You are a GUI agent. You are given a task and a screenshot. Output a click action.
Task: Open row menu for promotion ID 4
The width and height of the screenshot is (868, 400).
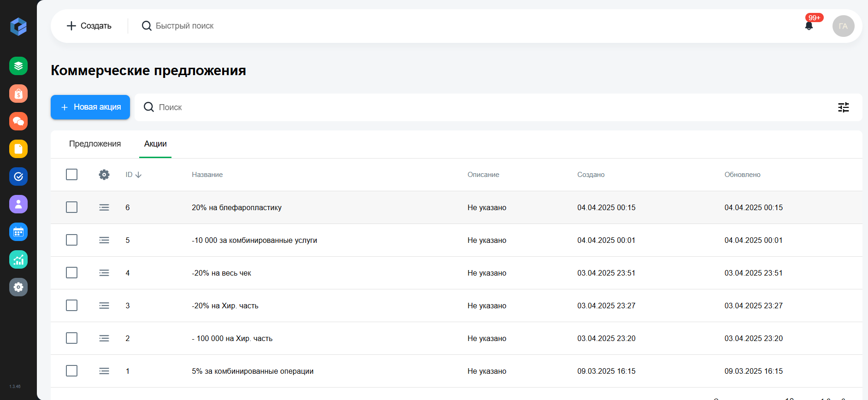pos(104,273)
